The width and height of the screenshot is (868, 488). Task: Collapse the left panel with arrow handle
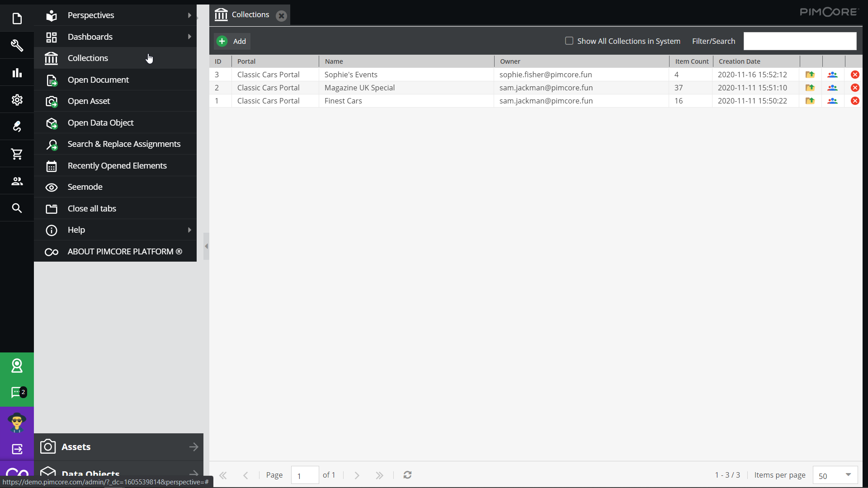click(x=206, y=246)
